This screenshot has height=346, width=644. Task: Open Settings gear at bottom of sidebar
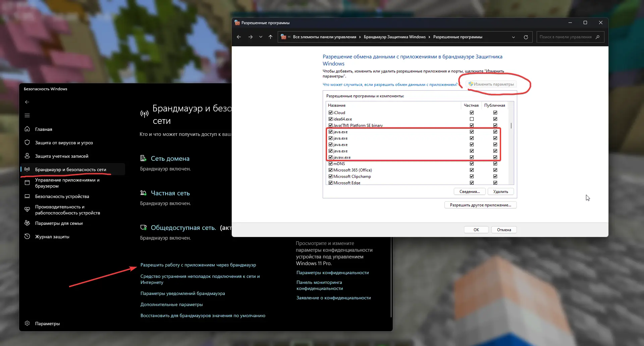[x=28, y=324]
